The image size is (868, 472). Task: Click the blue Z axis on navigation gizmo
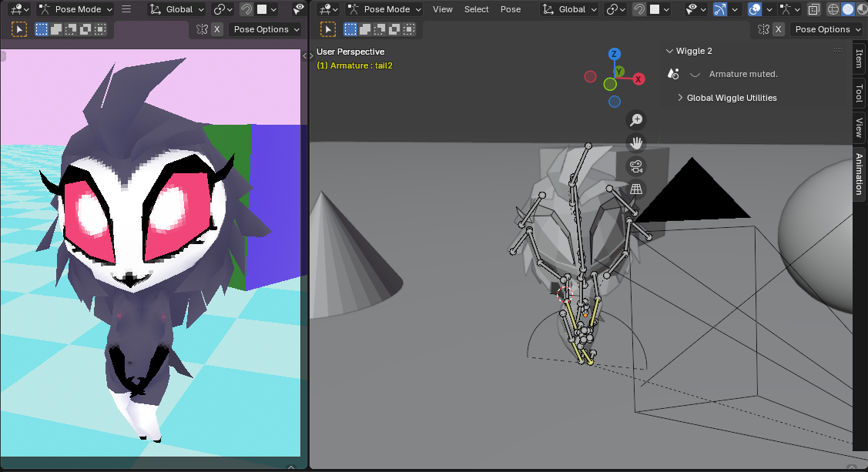[x=614, y=54]
